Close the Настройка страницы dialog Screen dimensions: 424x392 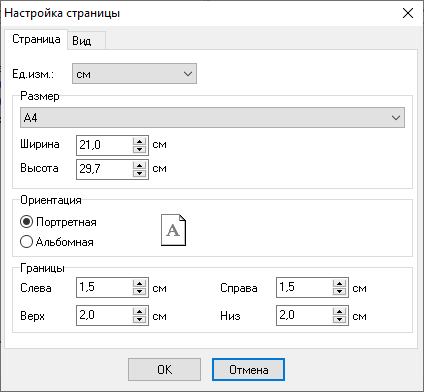[x=408, y=13]
